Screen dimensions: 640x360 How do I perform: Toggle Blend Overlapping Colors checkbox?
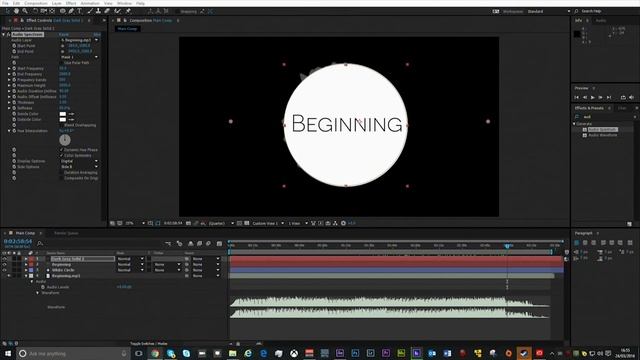(62, 125)
